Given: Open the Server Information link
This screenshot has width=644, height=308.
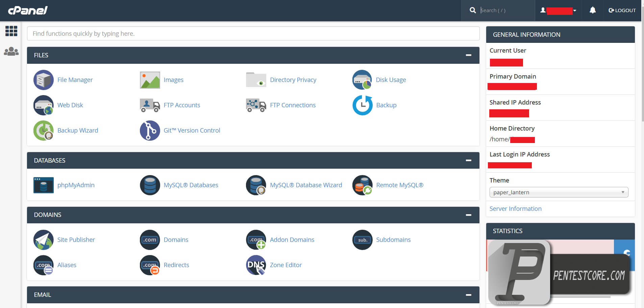Looking at the screenshot, I should [x=516, y=209].
